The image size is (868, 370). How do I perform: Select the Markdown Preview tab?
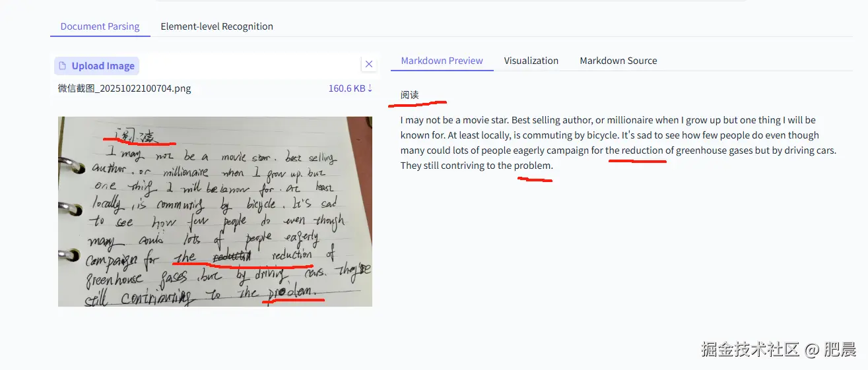(x=442, y=60)
